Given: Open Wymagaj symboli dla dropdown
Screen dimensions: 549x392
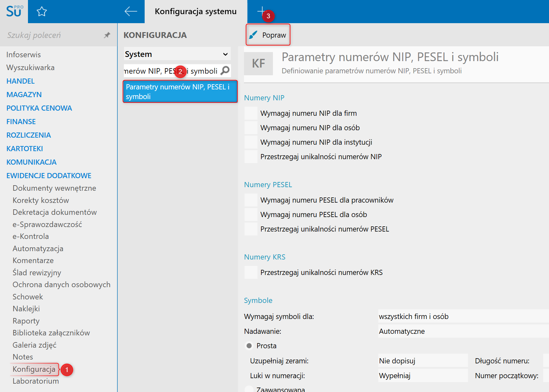Looking at the screenshot, I should point(464,316).
